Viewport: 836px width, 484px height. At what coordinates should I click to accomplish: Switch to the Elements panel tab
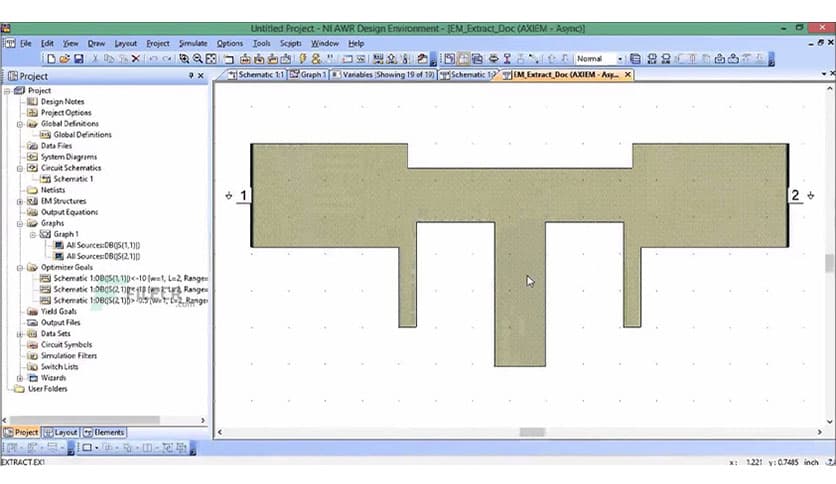click(104, 432)
